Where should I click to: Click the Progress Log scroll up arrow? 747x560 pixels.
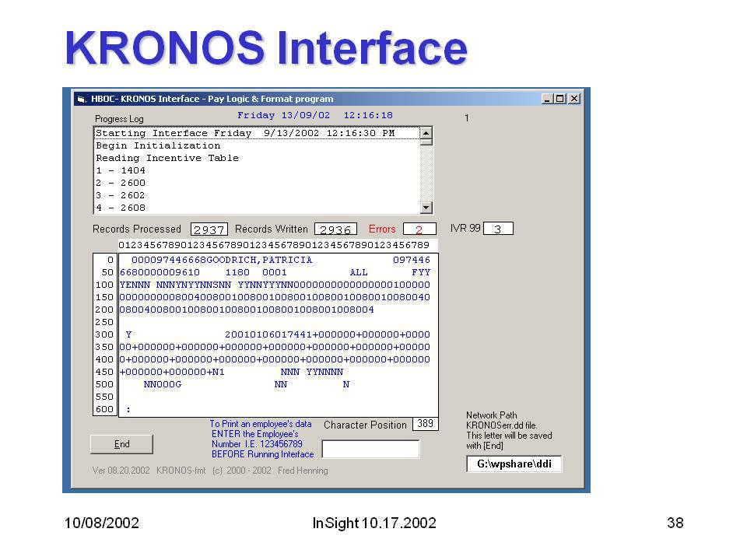[426, 134]
